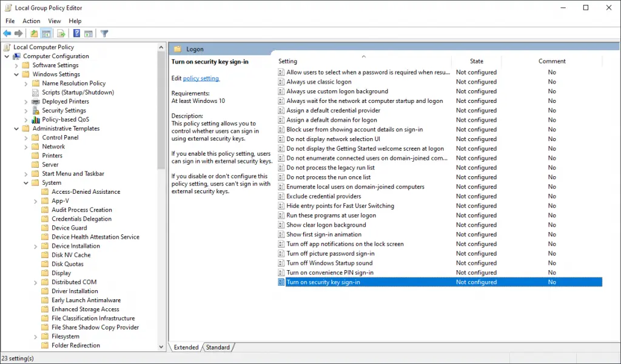Screen dimensions: 621x364
Task: Click the Forward navigation arrow
Action: (18, 33)
